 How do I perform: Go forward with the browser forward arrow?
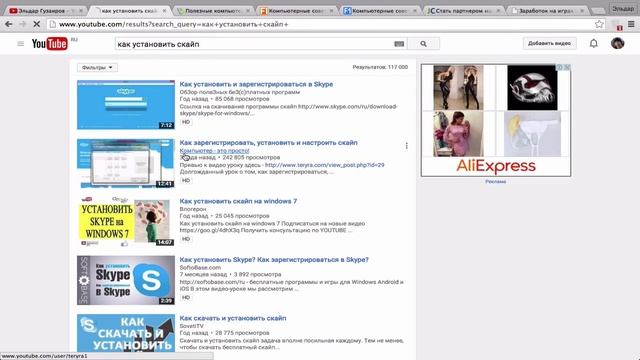tap(22, 24)
